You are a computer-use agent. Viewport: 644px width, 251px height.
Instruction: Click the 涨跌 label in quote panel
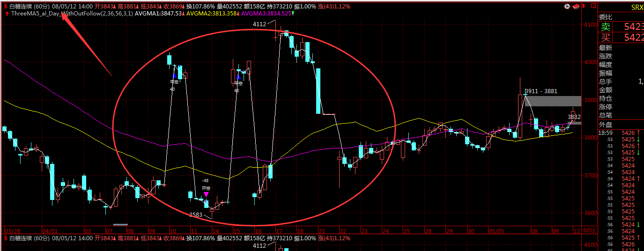tap(606, 56)
